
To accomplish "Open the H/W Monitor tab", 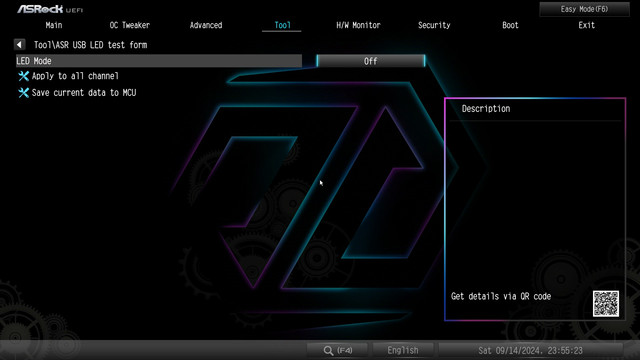I will tap(358, 25).
